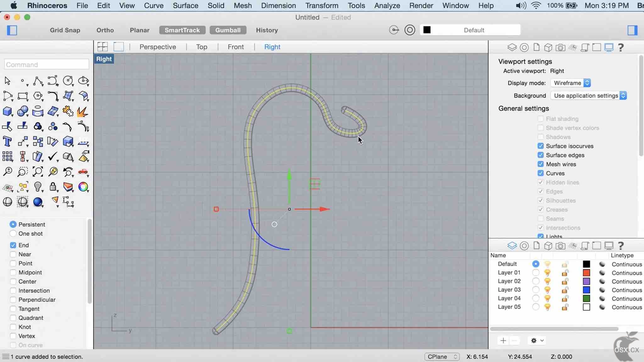Viewport: 644px width, 362px height.
Task: Activate the Explode tool
Action: point(83,111)
